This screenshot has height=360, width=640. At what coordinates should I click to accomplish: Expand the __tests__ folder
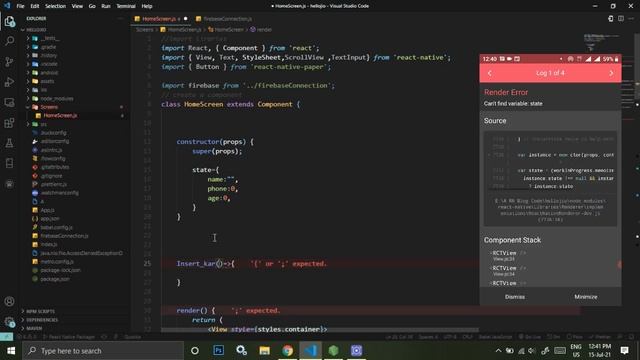point(50,38)
